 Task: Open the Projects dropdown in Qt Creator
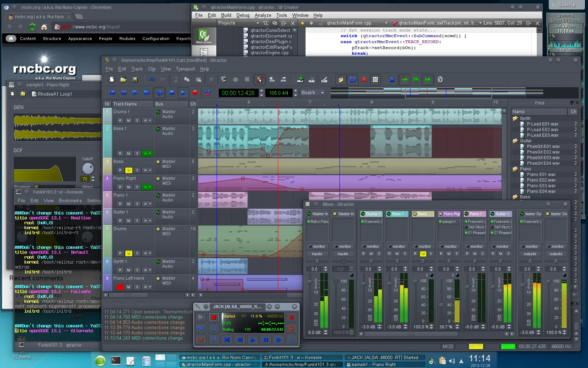238,23
